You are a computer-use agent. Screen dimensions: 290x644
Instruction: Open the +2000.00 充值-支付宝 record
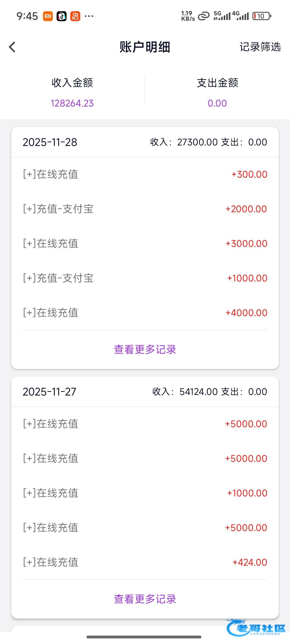point(145,209)
